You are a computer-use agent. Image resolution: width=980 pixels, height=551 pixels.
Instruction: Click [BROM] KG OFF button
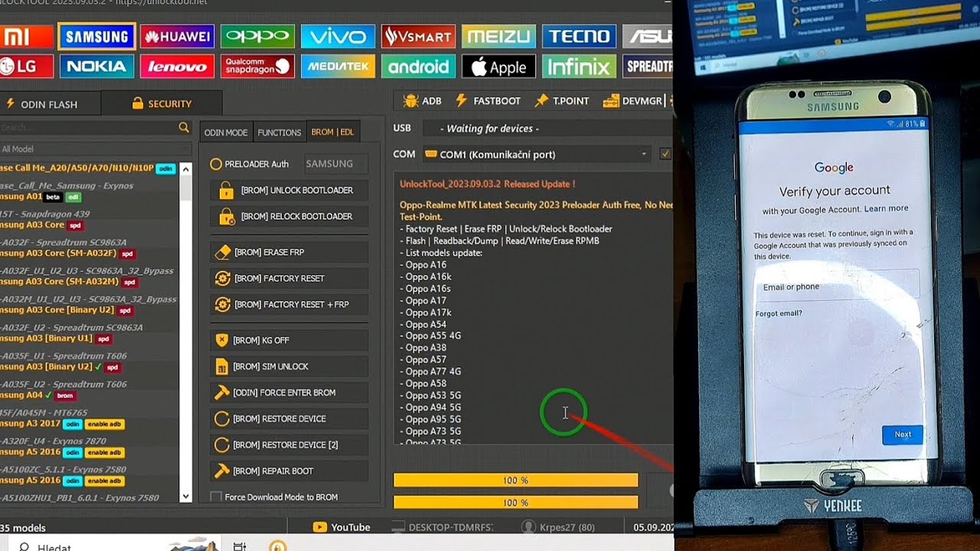[289, 340]
